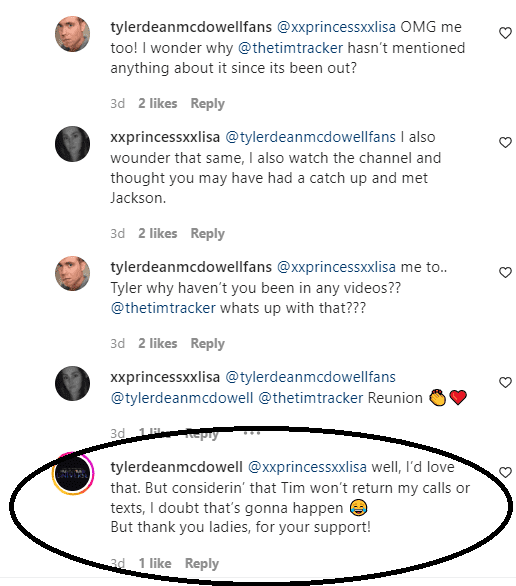
Task: View xxprincessxxlisa's avatar beside Jackson comment
Action: [72, 144]
